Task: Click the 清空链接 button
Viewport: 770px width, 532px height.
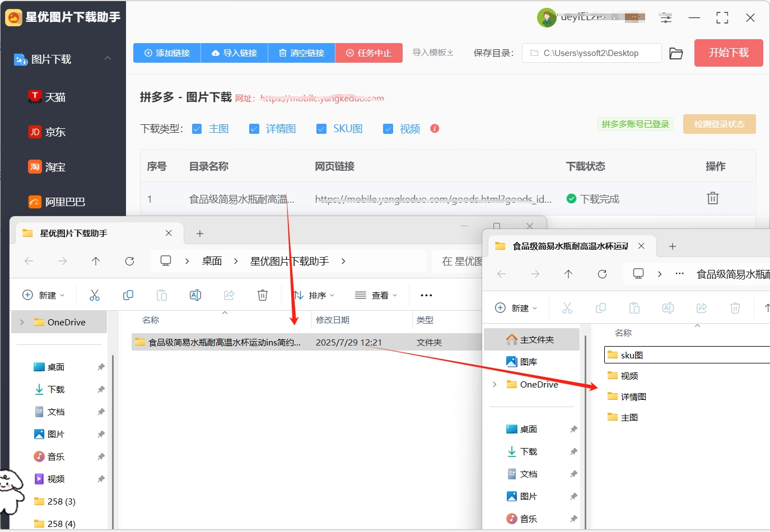Action: pyautogui.click(x=301, y=53)
